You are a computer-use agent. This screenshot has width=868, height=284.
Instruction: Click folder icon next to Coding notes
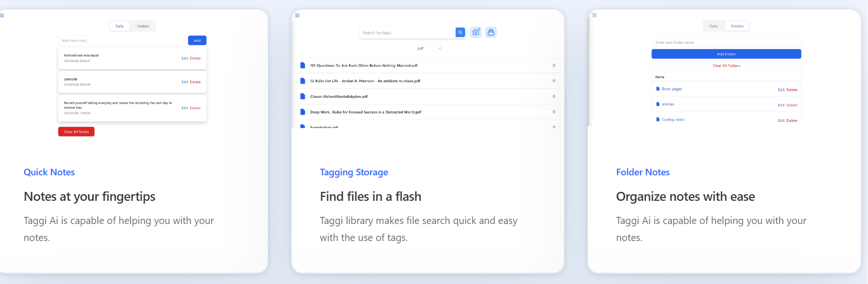658,120
